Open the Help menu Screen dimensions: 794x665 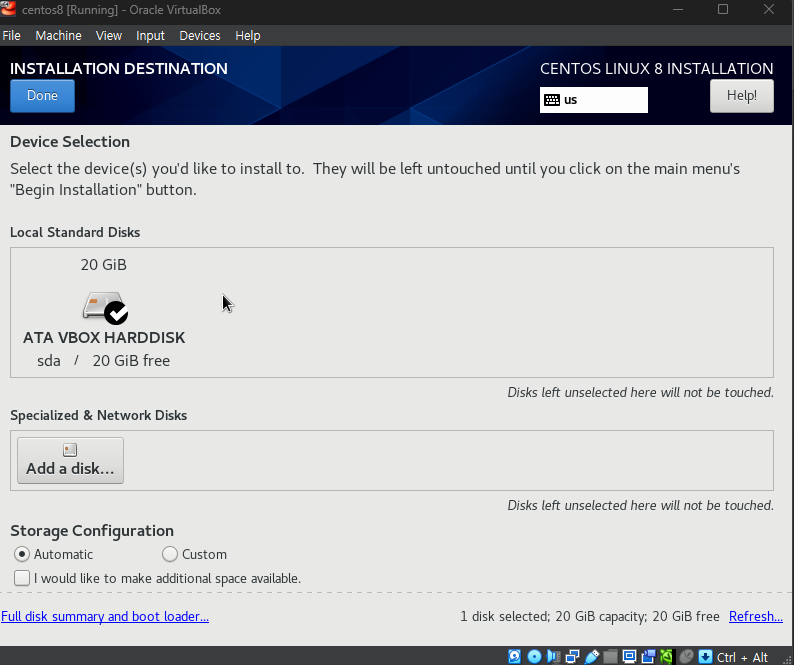coord(248,36)
